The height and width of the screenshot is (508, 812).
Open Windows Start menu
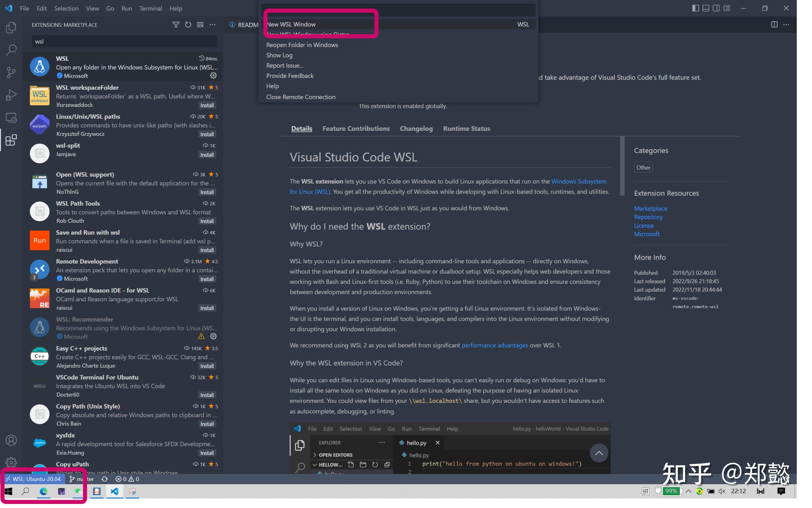tap(8, 491)
